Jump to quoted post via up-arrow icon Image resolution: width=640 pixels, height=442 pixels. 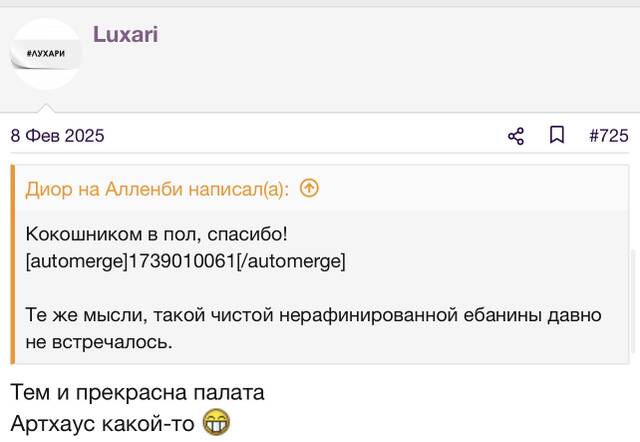pyautogui.click(x=309, y=188)
